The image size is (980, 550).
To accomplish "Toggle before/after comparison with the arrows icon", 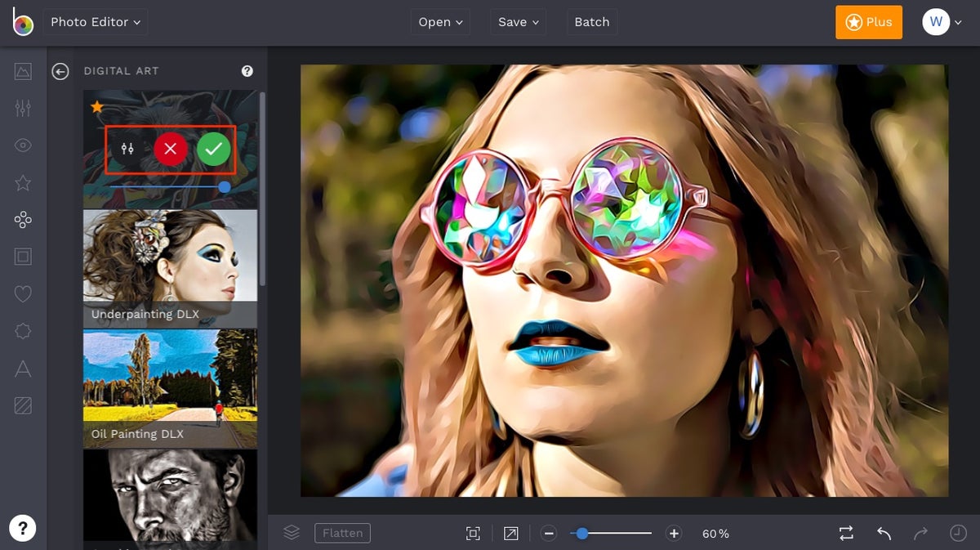I will pos(846,533).
